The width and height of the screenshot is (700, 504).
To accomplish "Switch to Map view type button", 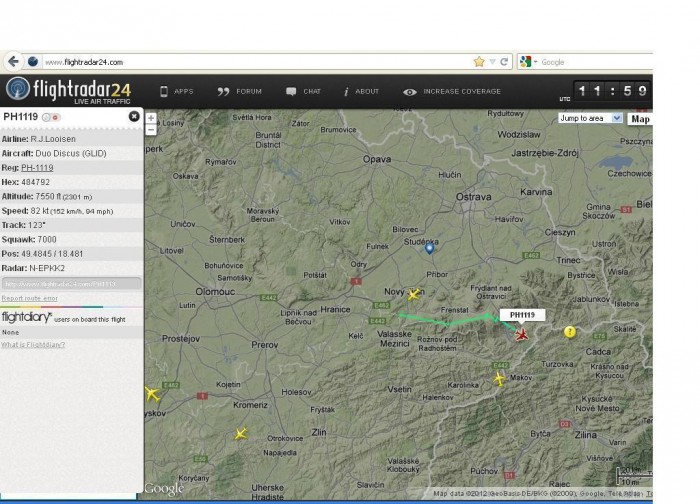I will point(640,119).
